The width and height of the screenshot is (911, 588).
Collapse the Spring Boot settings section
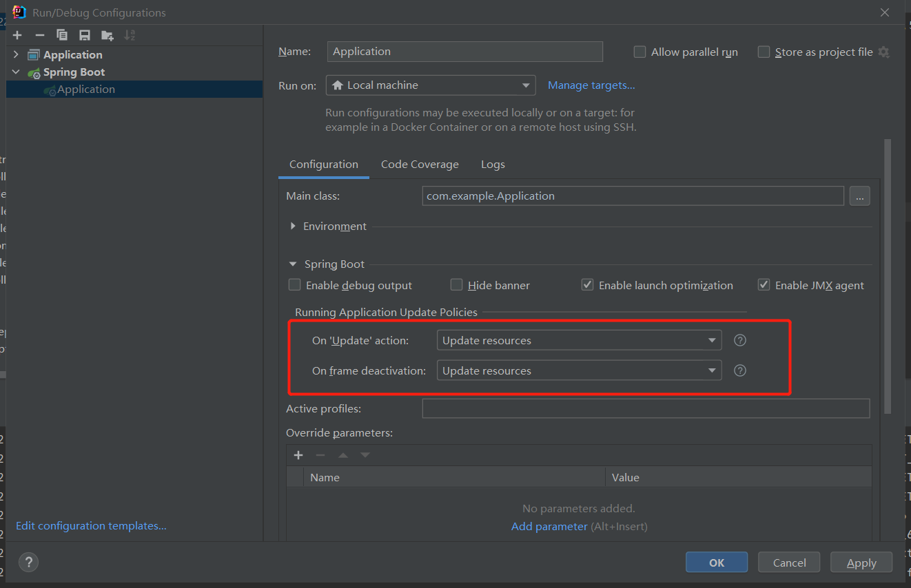293,264
